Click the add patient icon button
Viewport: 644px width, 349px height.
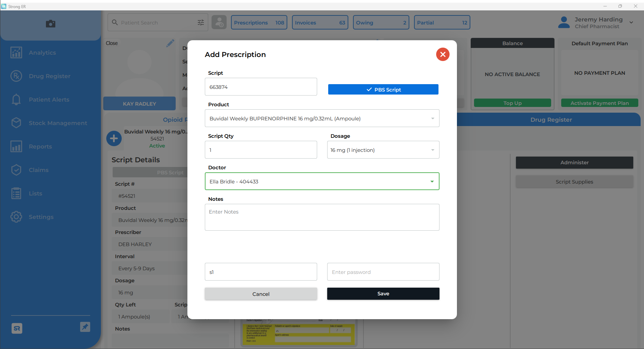pyautogui.click(x=219, y=22)
